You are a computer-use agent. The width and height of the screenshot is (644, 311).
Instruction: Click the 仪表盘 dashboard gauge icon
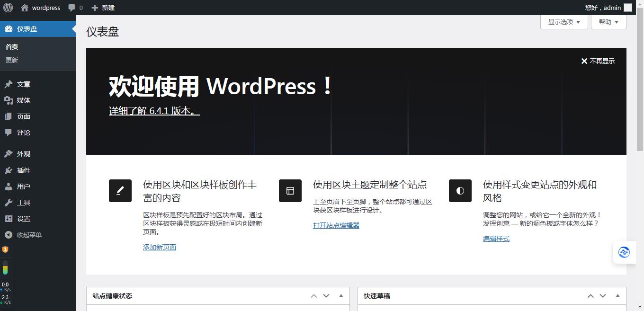click(9, 29)
